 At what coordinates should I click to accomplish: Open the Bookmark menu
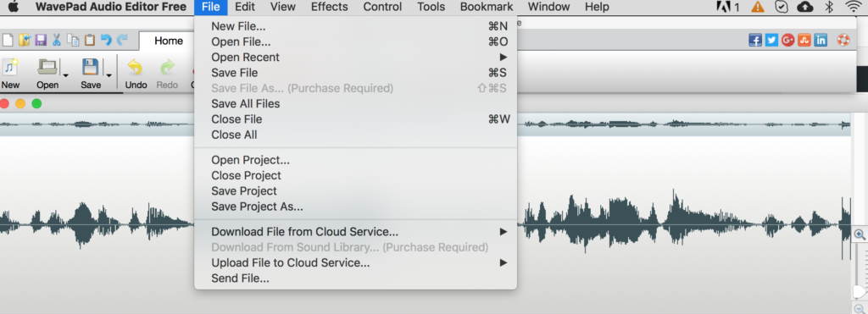pos(487,7)
